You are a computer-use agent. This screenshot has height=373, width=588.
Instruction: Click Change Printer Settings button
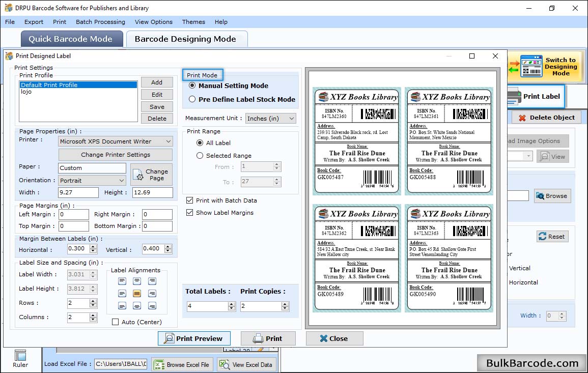(x=116, y=155)
